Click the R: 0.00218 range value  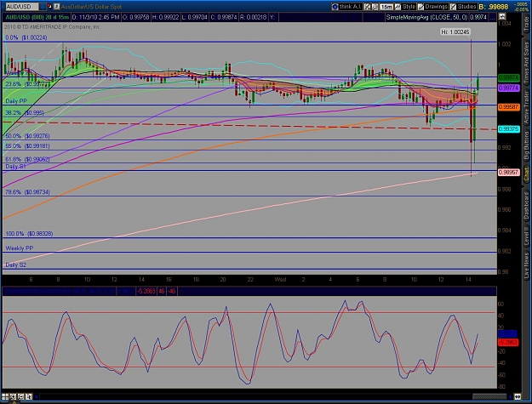253,17
